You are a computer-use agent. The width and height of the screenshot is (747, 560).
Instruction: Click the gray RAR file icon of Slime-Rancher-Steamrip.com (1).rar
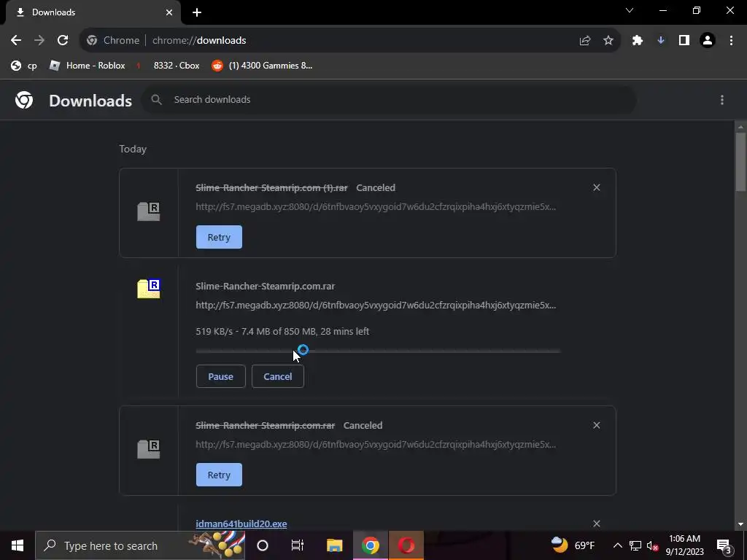tap(149, 211)
